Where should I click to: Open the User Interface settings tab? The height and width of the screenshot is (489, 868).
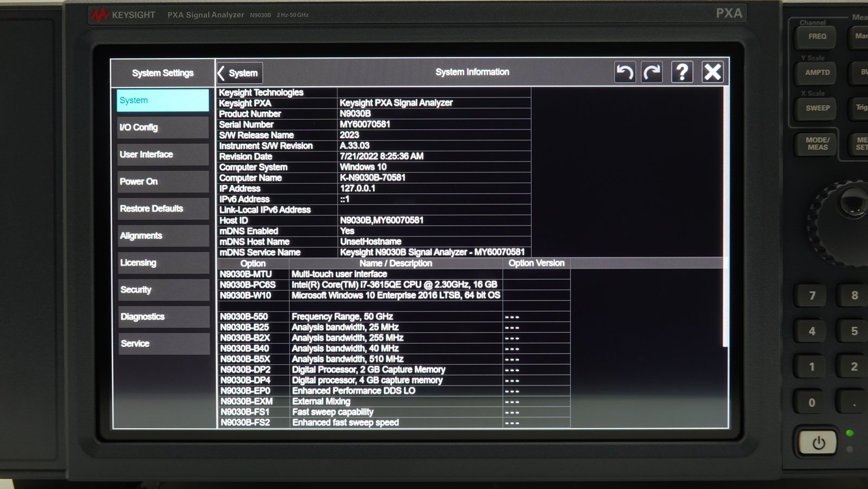[x=163, y=155]
